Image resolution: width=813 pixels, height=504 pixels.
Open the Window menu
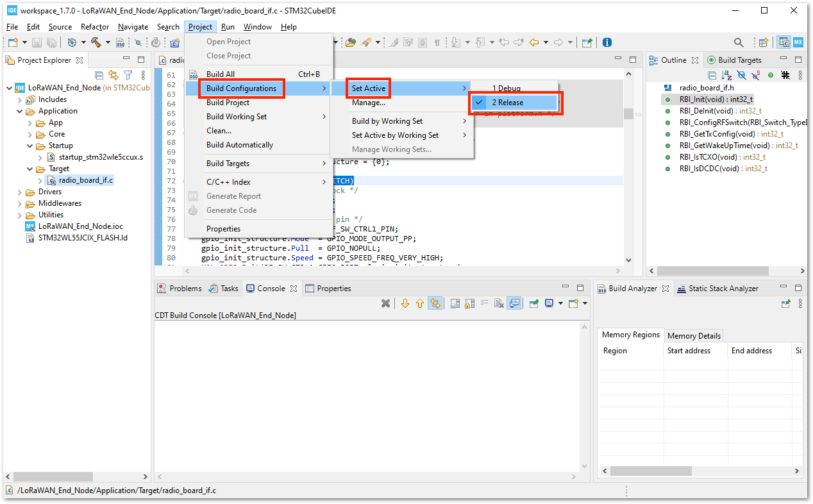pyautogui.click(x=258, y=27)
